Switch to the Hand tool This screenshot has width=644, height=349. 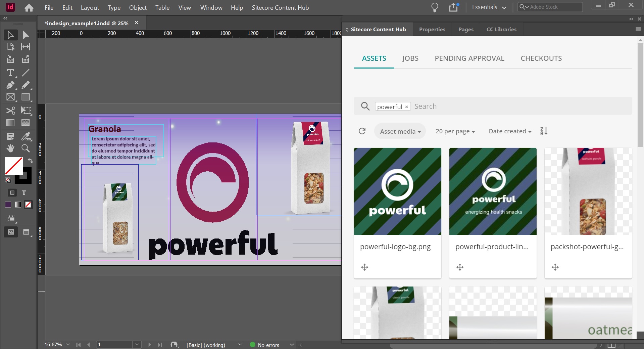tap(10, 148)
